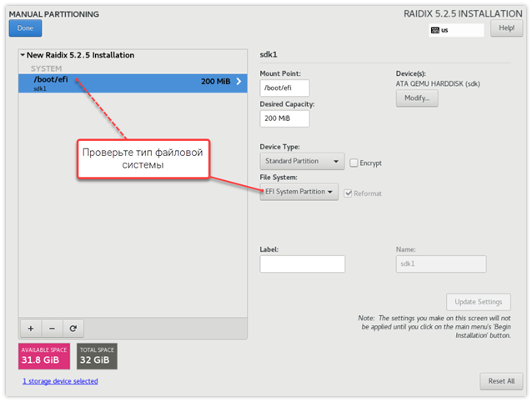Click the Reset All button
Image resolution: width=532 pixels, height=402 pixels.
click(501, 381)
